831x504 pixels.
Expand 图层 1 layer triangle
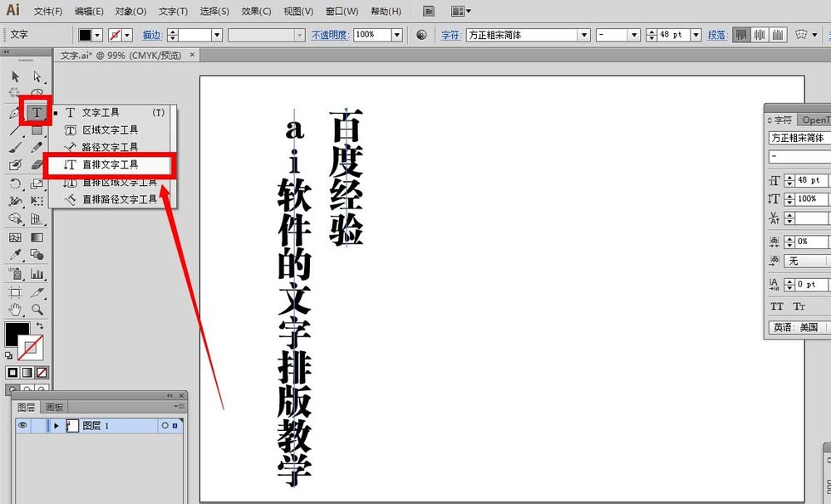(x=57, y=426)
